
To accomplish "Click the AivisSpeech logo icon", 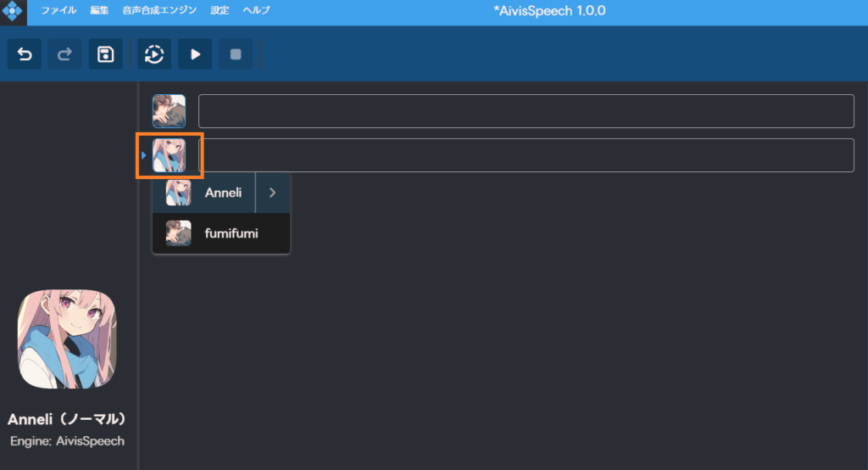I will (x=12, y=10).
